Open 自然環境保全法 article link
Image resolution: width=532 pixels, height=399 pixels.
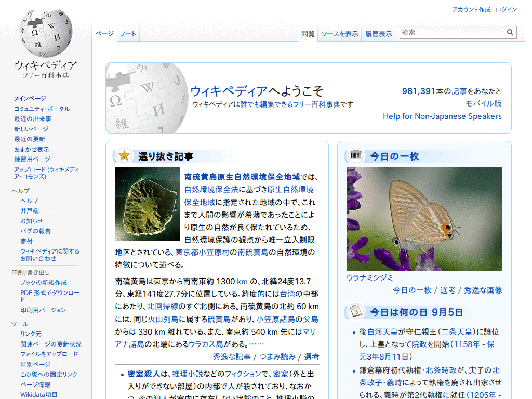pos(211,189)
